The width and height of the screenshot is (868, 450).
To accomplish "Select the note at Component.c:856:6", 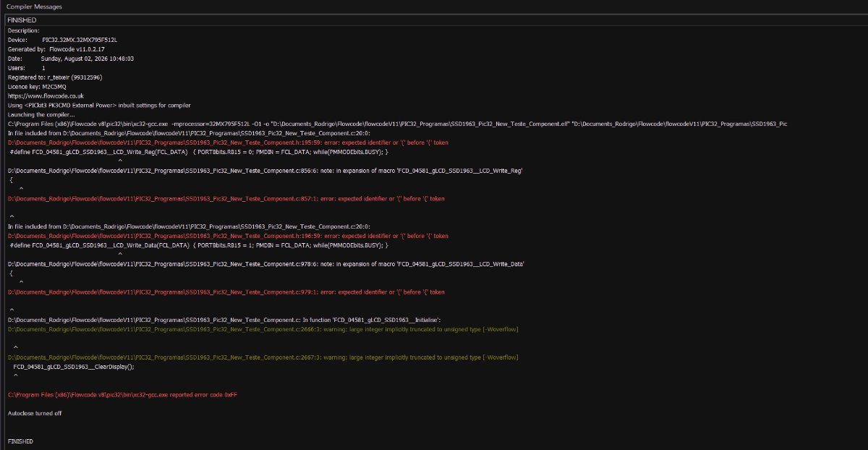I will click(x=265, y=171).
